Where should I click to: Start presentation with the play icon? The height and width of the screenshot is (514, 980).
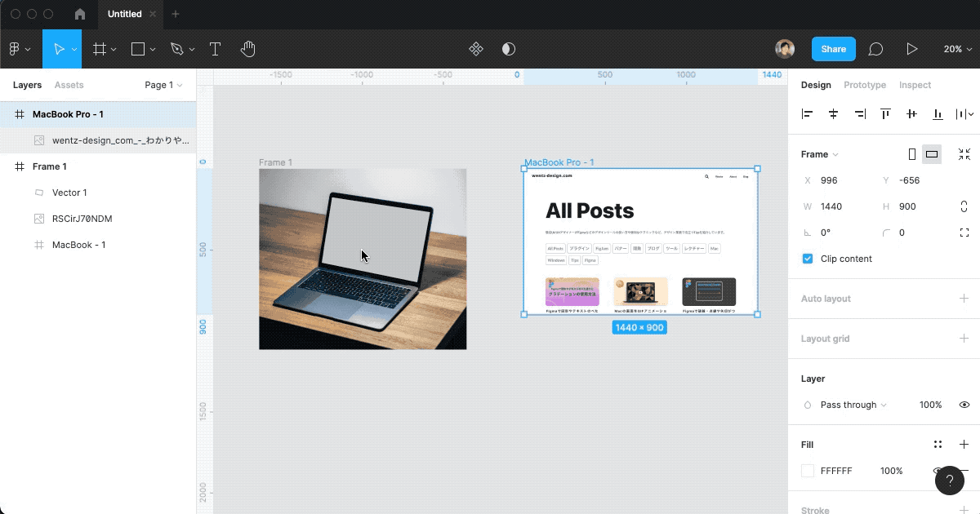(913, 49)
